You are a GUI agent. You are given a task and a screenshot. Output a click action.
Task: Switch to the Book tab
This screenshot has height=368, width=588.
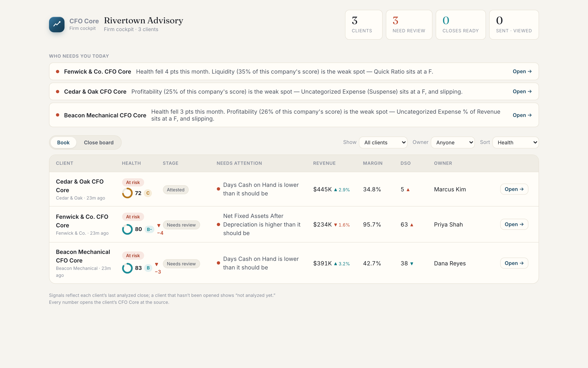pyautogui.click(x=63, y=142)
